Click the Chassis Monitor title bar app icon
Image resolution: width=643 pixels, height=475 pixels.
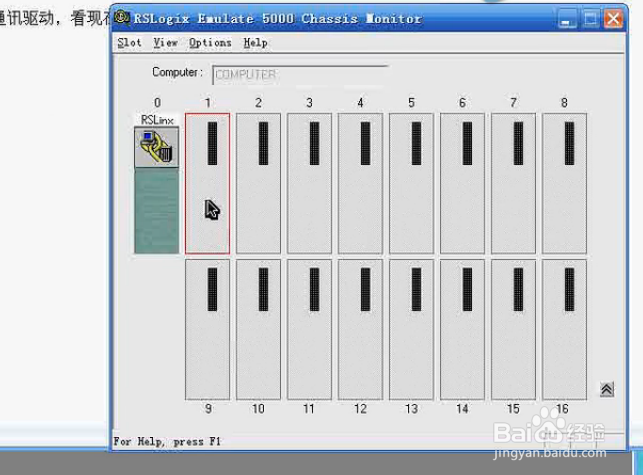[x=122, y=18]
